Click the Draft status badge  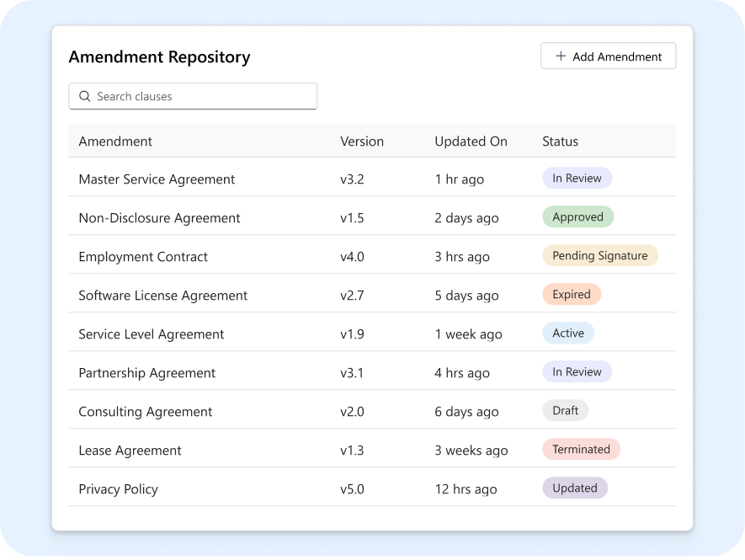(566, 410)
